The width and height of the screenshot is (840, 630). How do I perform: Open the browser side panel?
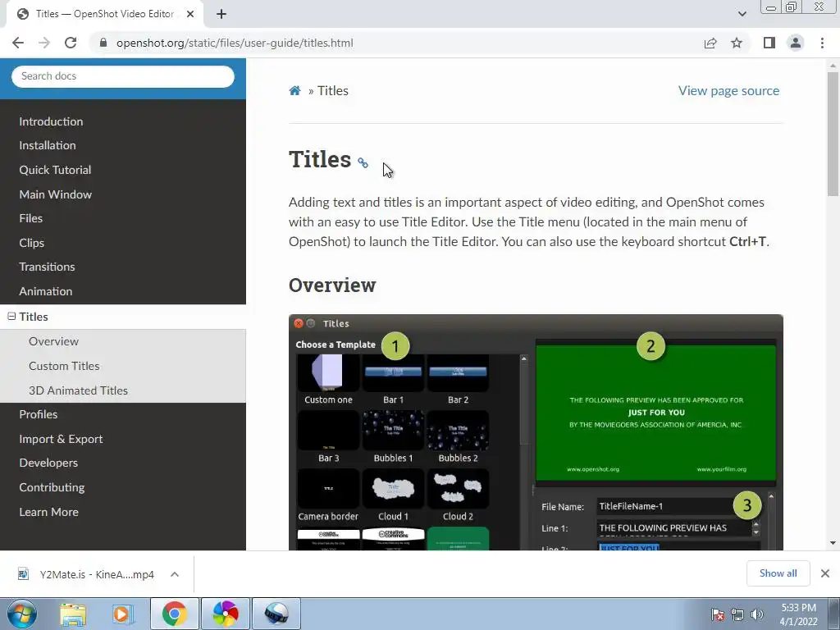769,43
